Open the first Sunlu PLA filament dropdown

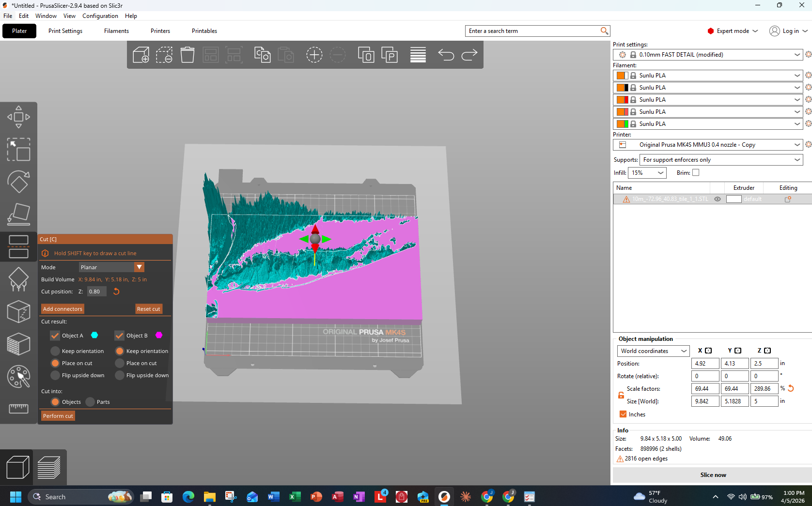708,76
